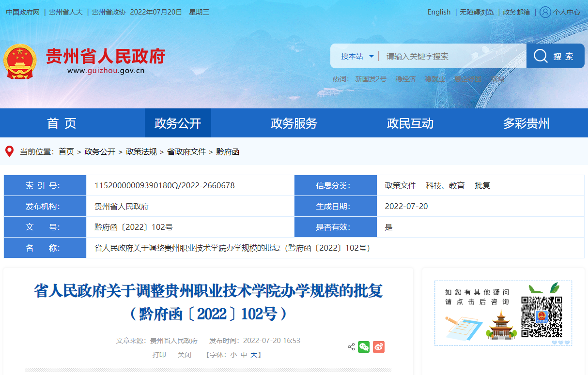Click the national emblem site logo
The image size is (588, 375).
click(20, 61)
